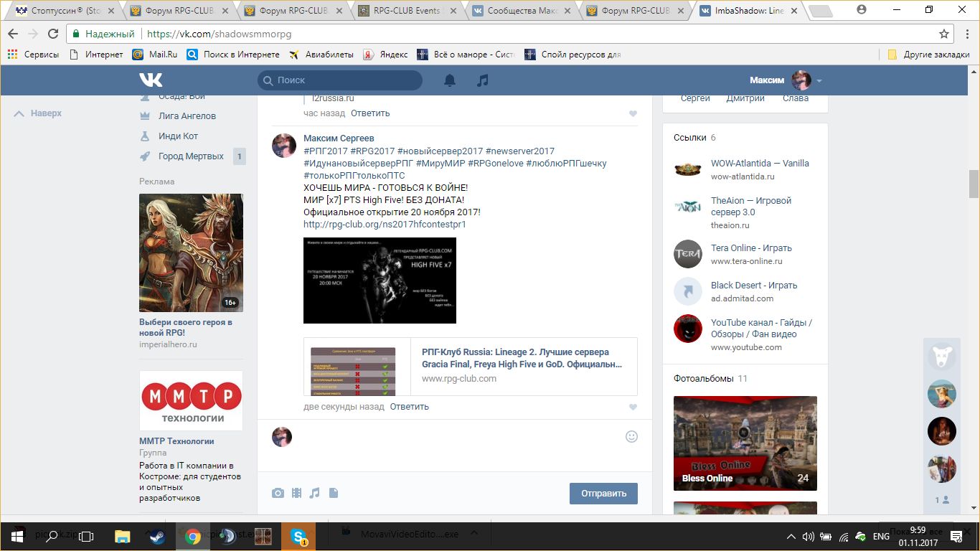Bookmark this page with the star icon
980x551 pixels.
(x=944, y=34)
